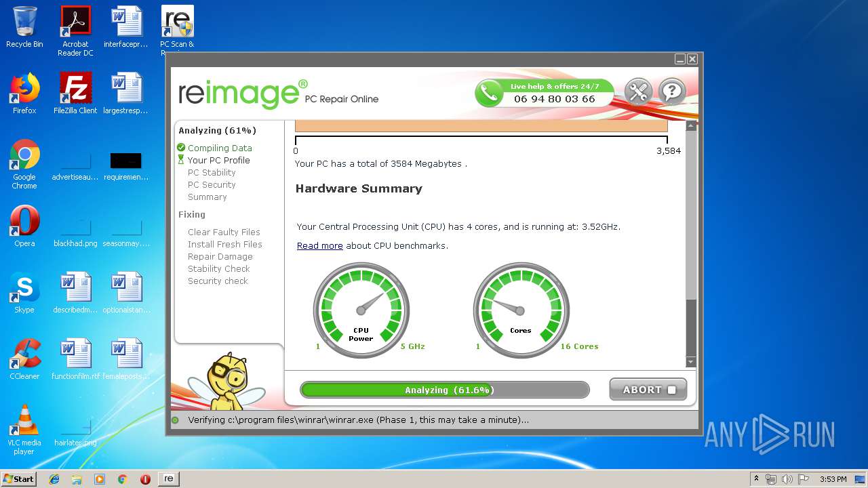Launch Internet Explorer from taskbar

54,479
